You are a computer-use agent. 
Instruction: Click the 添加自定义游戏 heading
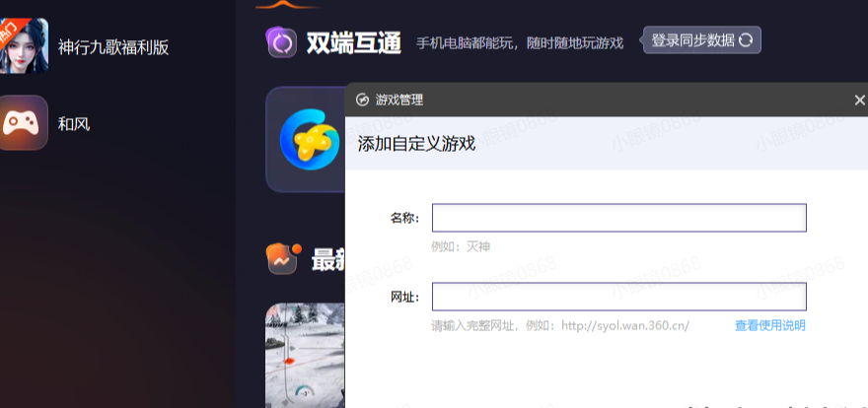point(416,144)
